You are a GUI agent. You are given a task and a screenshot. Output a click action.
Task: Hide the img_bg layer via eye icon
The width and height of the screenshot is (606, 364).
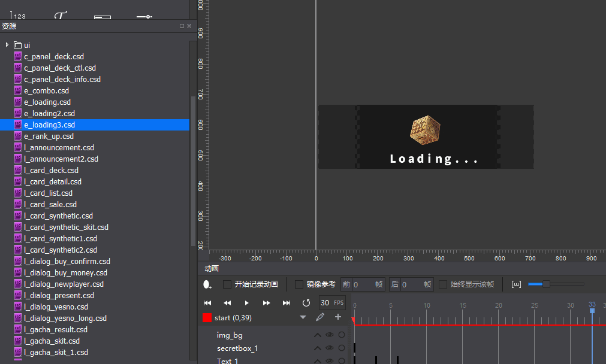point(329,335)
